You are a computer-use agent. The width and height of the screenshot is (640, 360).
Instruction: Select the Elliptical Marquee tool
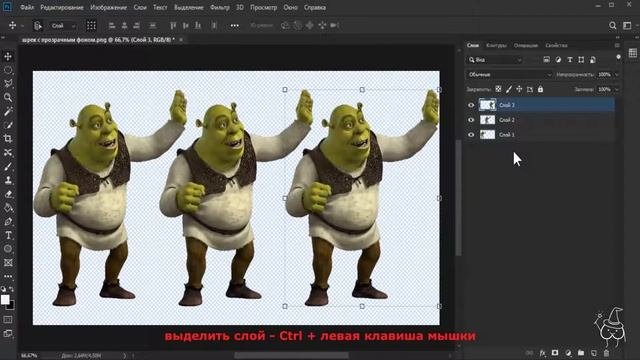[8, 70]
